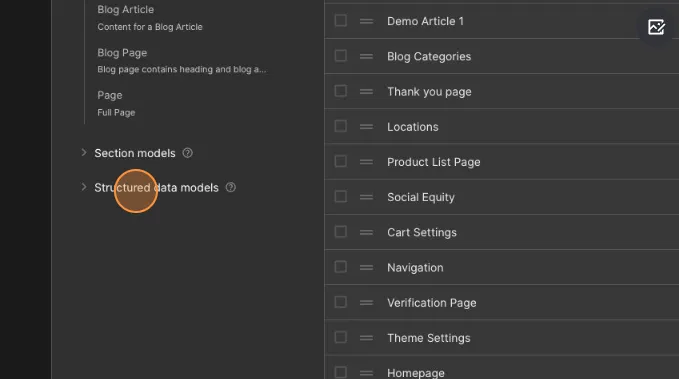Check the Locations checkbox
This screenshot has width=679, height=379.
click(341, 126)
